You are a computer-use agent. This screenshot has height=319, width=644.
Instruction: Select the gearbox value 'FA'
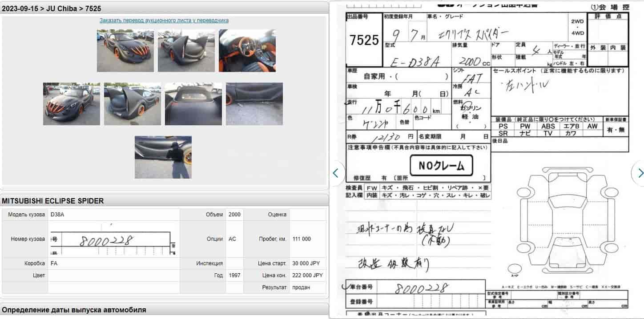(54, 263)
